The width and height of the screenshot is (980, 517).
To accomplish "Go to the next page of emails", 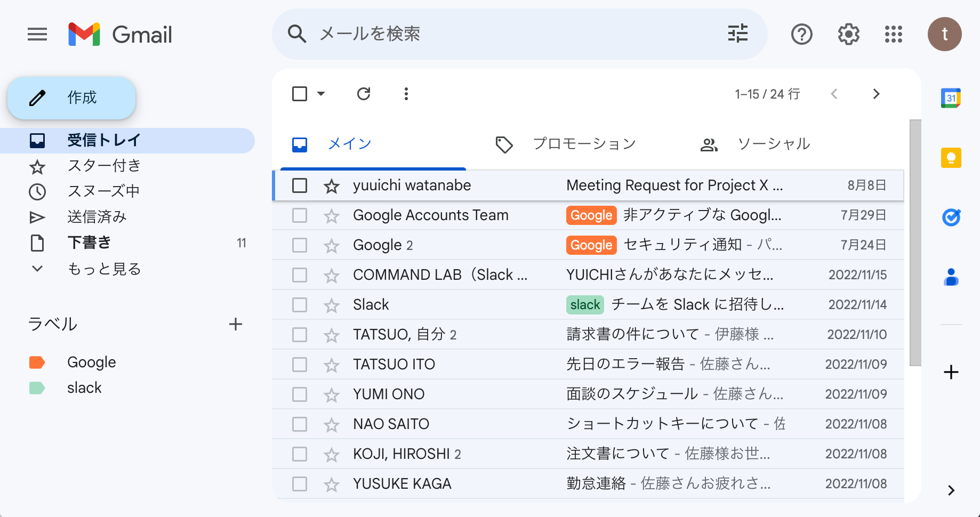I will pyautogui.click(x=876, y=94).
